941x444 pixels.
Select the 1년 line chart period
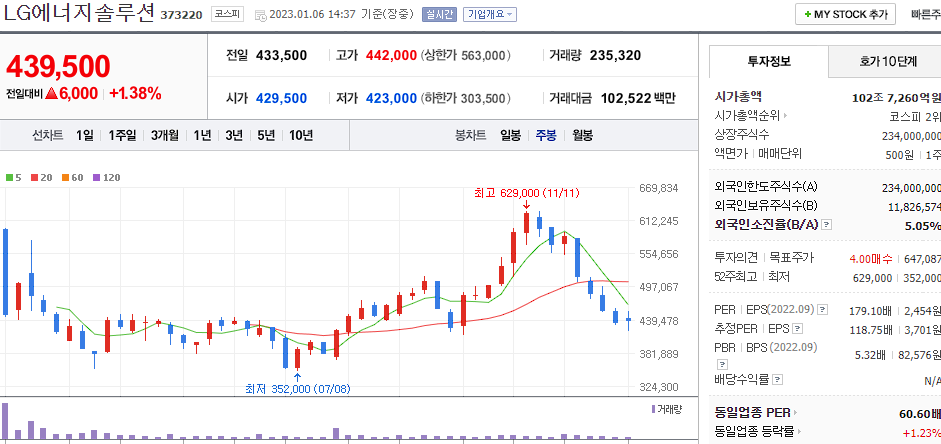202,136
